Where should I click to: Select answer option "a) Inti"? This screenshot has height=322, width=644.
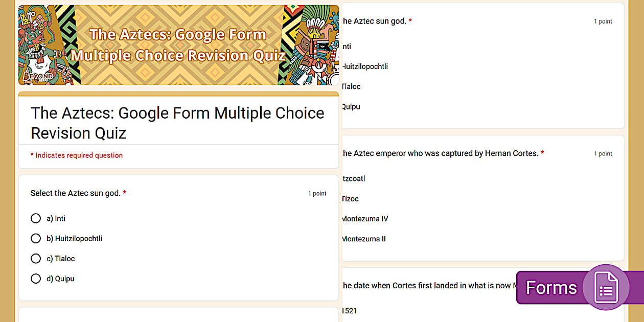36,218
